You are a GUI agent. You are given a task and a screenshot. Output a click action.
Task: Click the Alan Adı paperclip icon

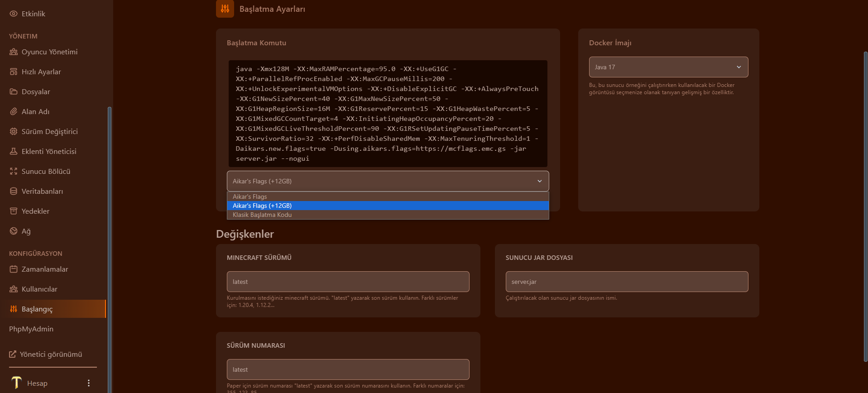tap(14, 111)
